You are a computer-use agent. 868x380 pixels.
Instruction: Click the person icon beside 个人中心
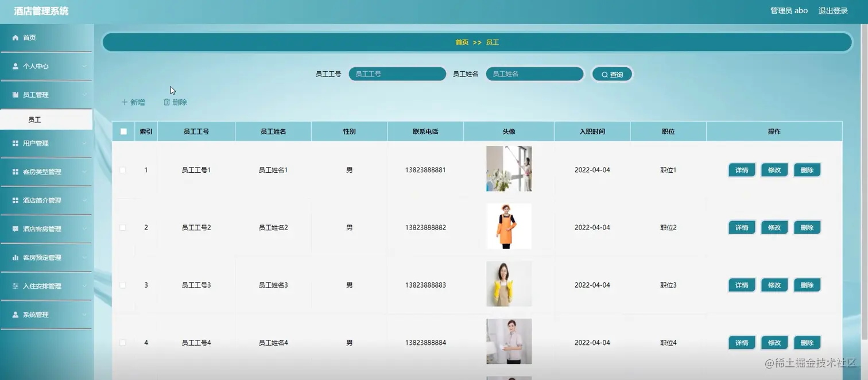coord(15,67)
